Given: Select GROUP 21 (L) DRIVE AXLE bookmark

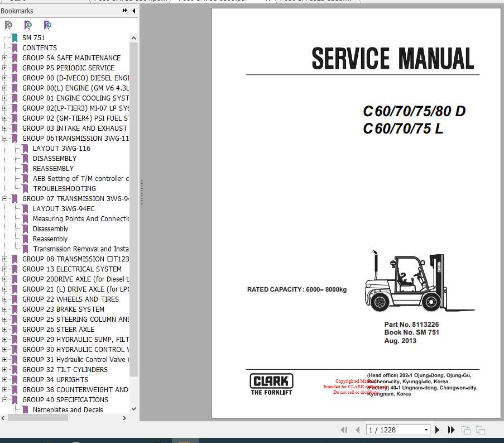Looking at the screenshot, I should tap(75, 289).
